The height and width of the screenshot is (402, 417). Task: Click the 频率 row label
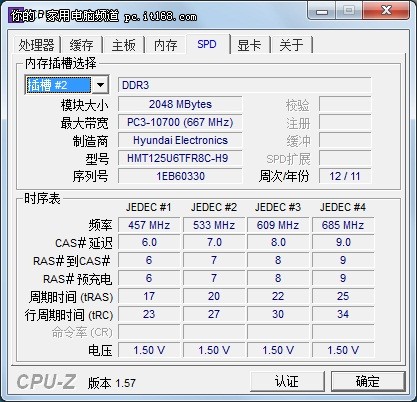pos(100,225)
